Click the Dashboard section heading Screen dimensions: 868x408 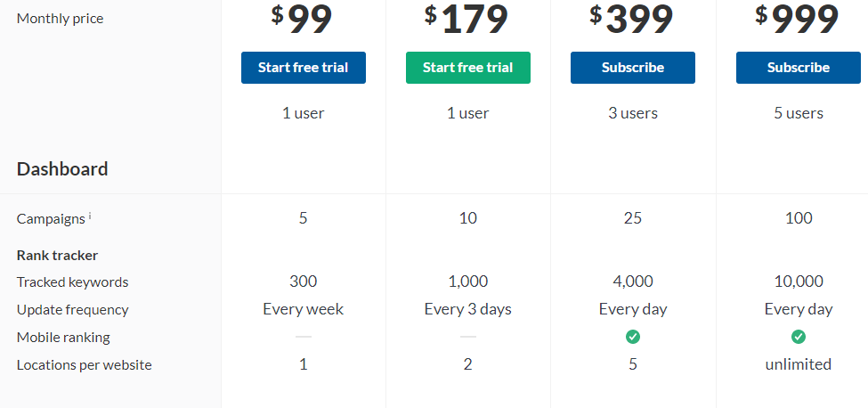click(62, 169)
